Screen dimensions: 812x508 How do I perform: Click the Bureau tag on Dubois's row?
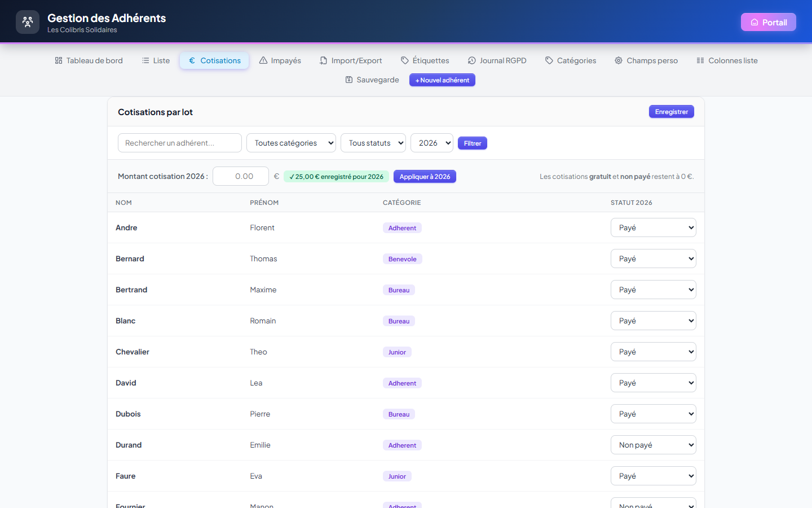pos(399,414)
